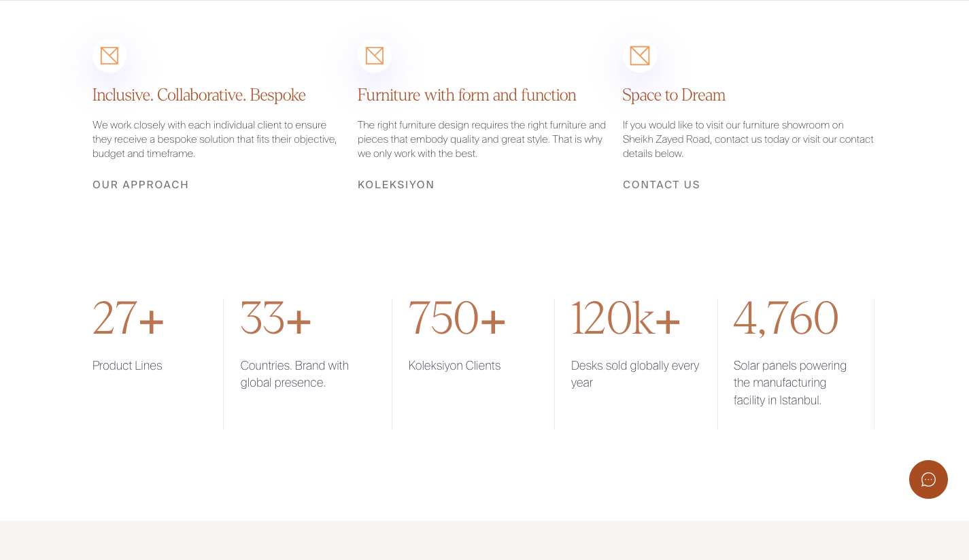
Task: Open the OUR APPROACH link
Action: pos(141,185)
